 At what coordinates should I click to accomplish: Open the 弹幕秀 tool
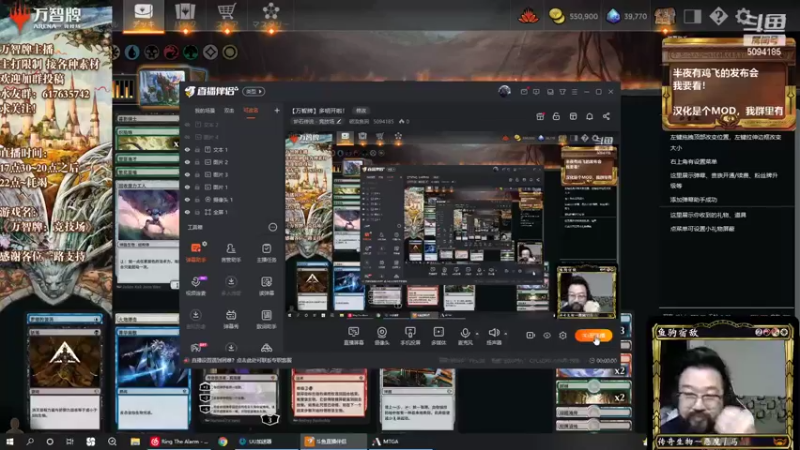click(x=231, y=319)
